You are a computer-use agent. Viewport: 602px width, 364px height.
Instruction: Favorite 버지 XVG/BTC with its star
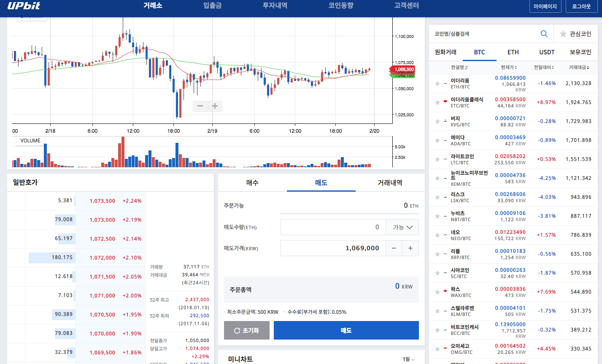pos(437,121)
